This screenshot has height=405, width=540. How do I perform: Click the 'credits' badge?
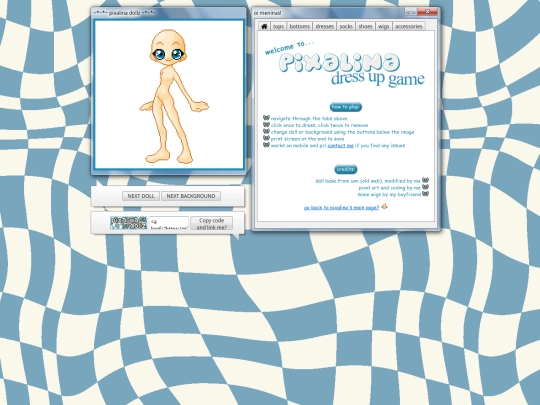tap(345, 169)
